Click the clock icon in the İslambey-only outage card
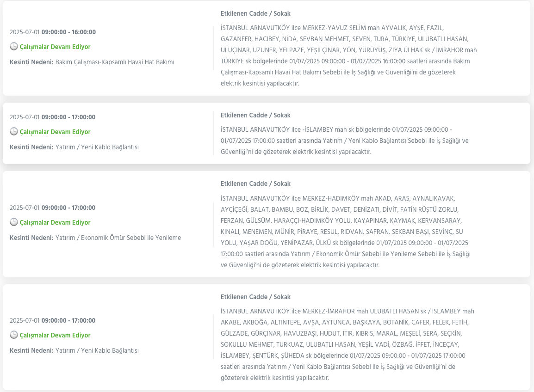This screenshot has height=392, width=534. pos(14,132)
